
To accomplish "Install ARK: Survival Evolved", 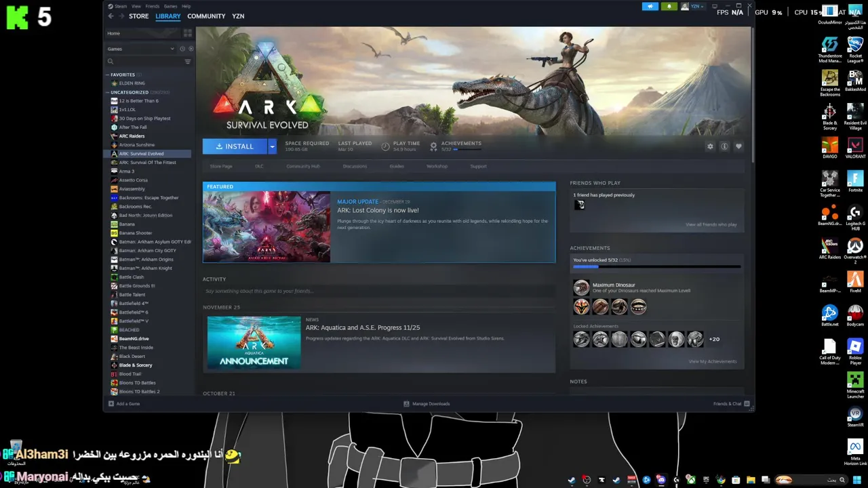I will (235, 146).
